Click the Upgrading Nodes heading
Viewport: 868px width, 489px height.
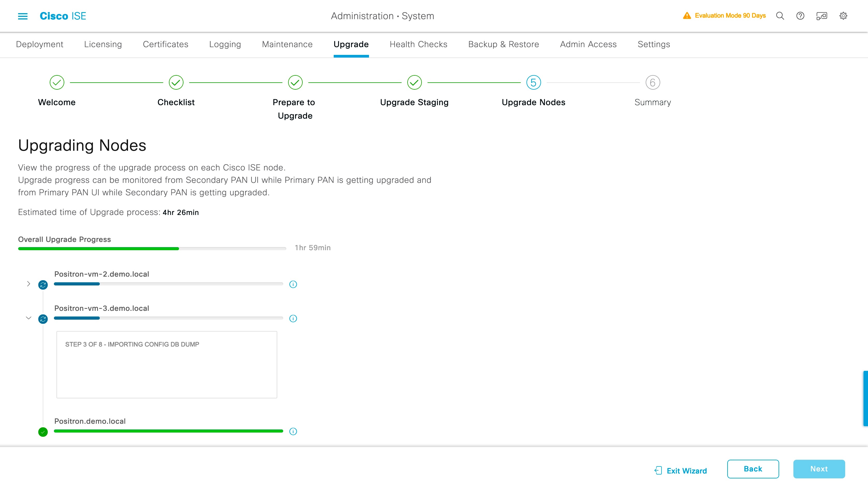tap(82, 146)
